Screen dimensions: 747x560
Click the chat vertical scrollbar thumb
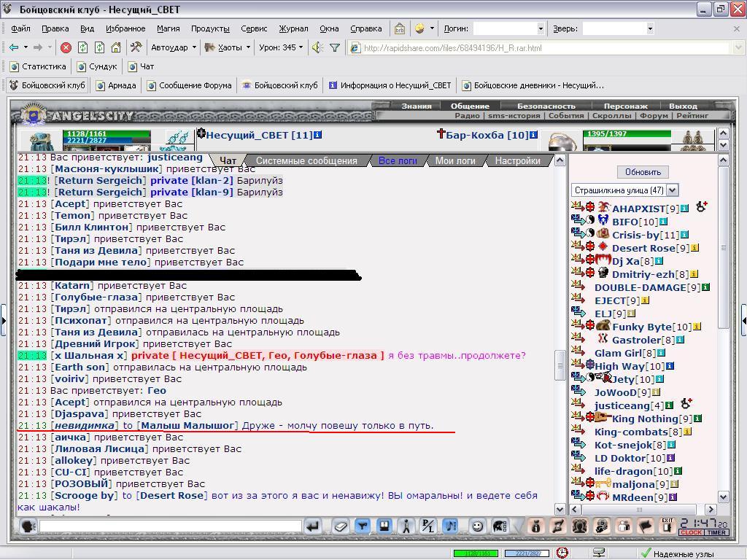click(560, 366)
